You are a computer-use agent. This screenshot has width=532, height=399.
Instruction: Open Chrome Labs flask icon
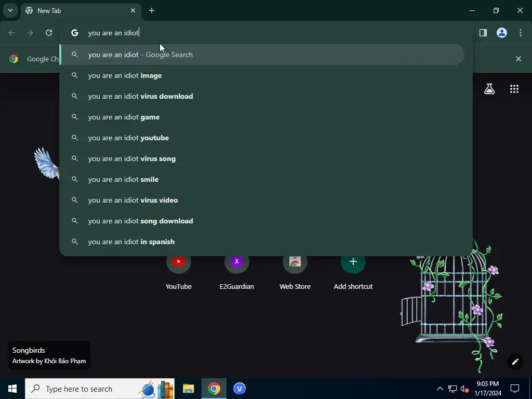[489, 89]
